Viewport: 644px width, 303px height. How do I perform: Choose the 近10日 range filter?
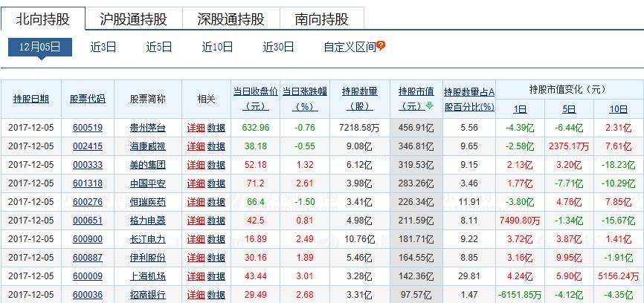217,47
